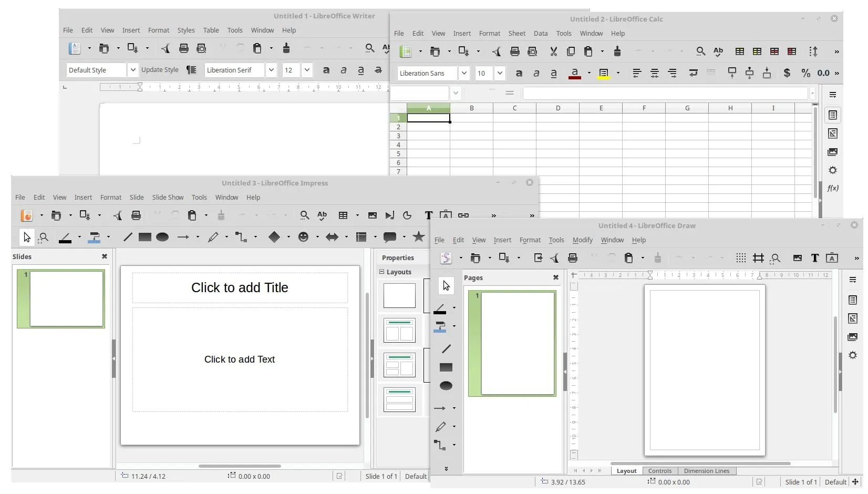Apply percent format in Calc
868x494 pixels.
pos(805,73)
